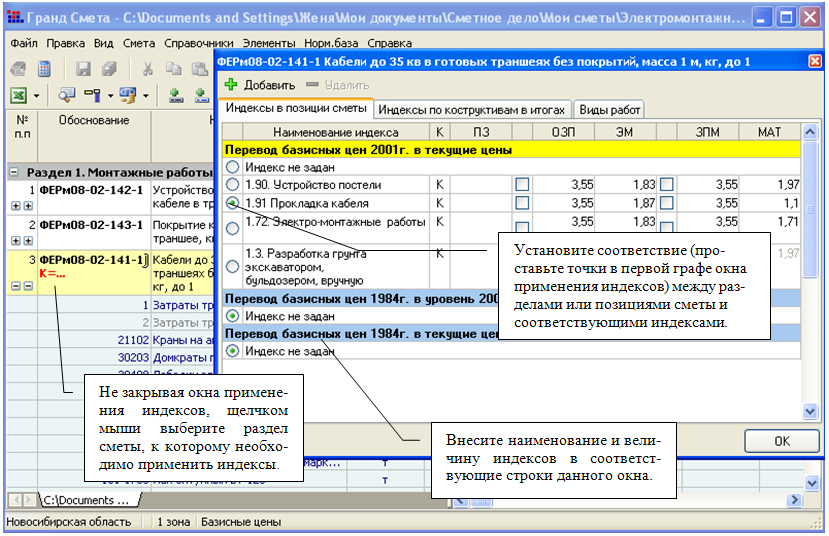The height and width of the screenshot is (536, 829).
Task: Expand first plus box of row ФЕРм08-02-143-1
Action: pyautogui.click(x=16, y=241)
